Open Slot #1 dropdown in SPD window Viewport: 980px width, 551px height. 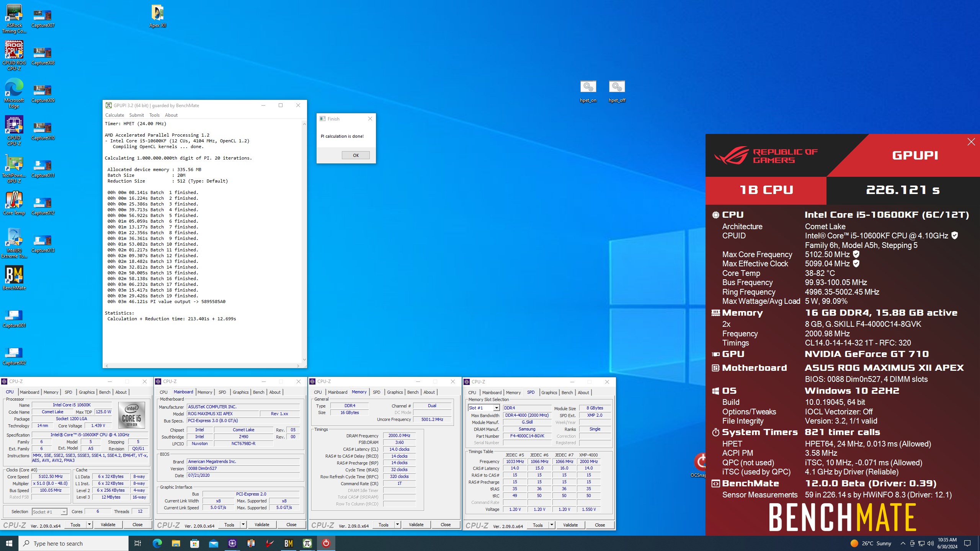pos(496,408)
